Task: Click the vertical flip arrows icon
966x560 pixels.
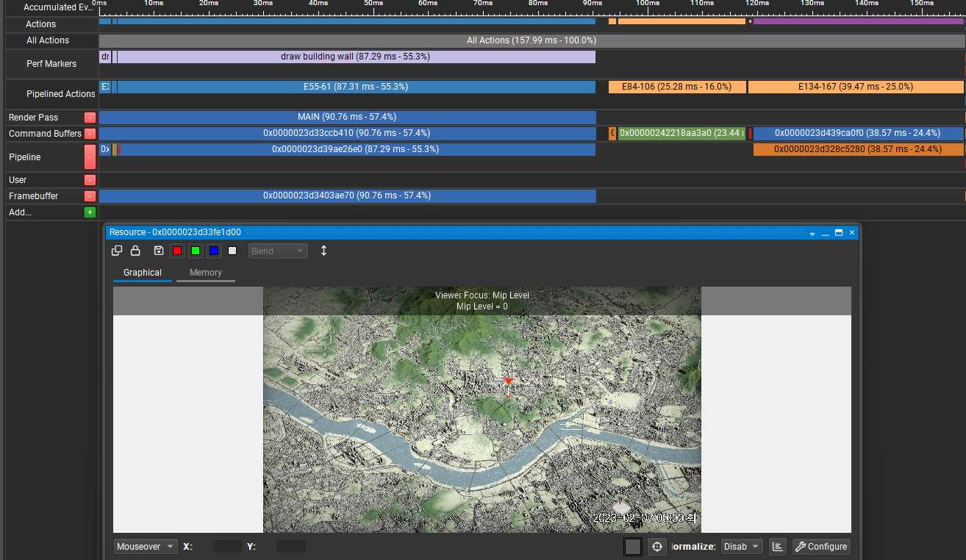Action: (x=323, y=251)
